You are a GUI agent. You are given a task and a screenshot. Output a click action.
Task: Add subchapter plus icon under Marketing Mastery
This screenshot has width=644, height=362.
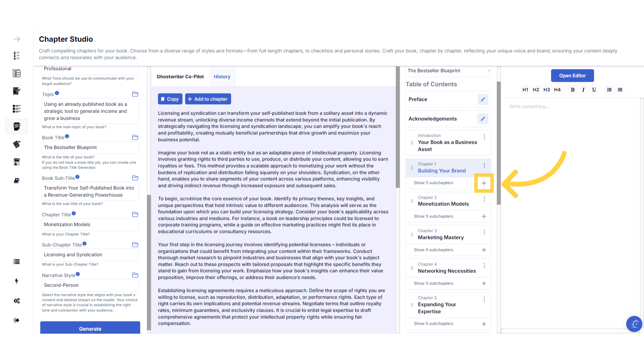(484, 250)
